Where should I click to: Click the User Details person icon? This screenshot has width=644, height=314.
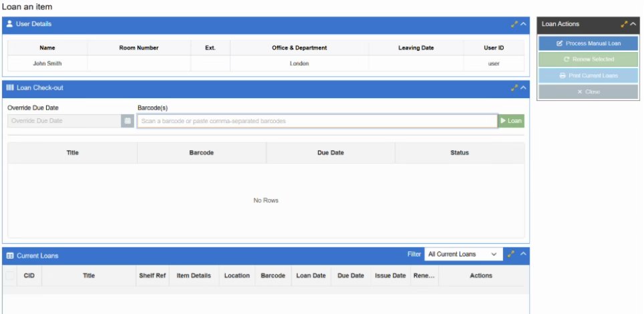click(10, 24)
